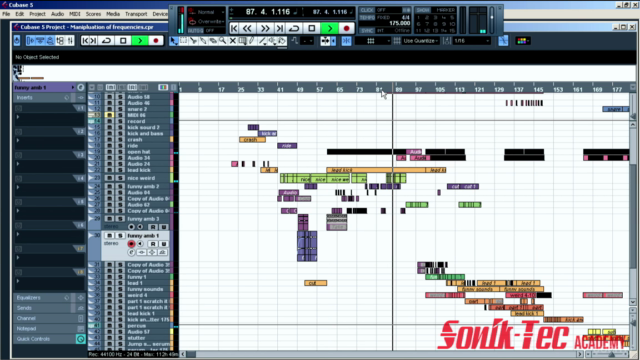Select the Mute X tool
This screenshot has width=640, height=360.
233,41
